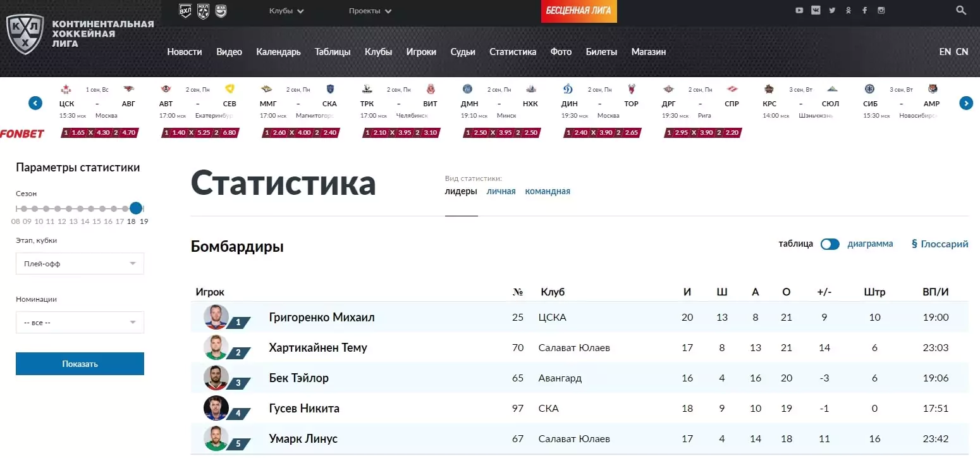Open Судьи in main menu
Screen dimensions: 980x458
463,52
